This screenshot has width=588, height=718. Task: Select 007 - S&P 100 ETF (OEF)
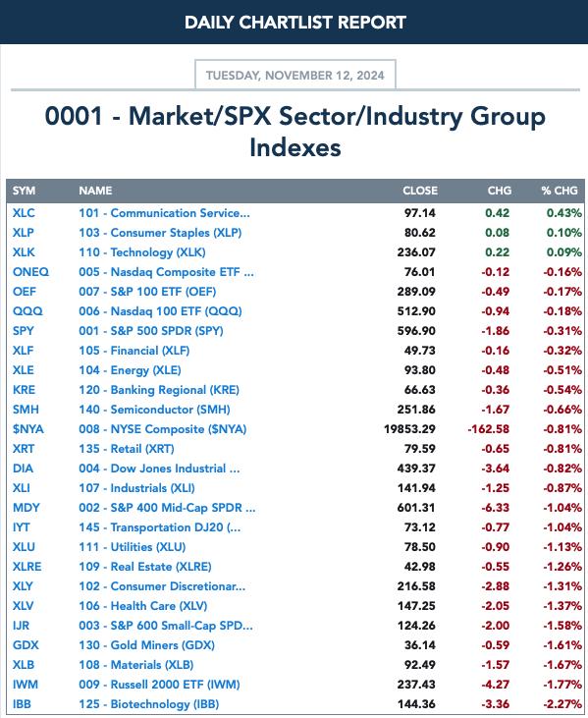click(147, 292)
